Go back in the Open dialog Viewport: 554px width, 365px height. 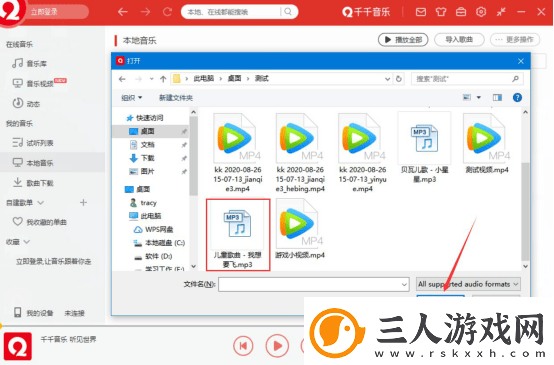(x=122, y=79)
